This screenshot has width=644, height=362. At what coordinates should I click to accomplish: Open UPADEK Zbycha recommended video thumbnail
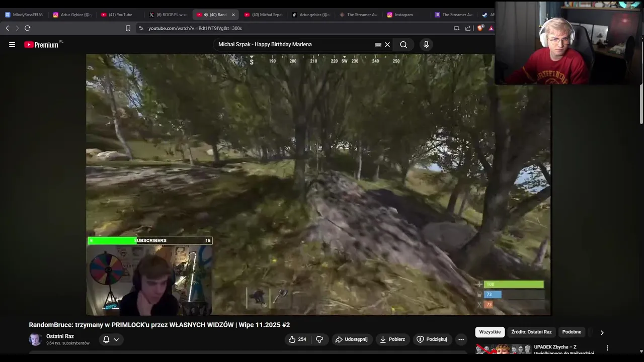[503, 349]
